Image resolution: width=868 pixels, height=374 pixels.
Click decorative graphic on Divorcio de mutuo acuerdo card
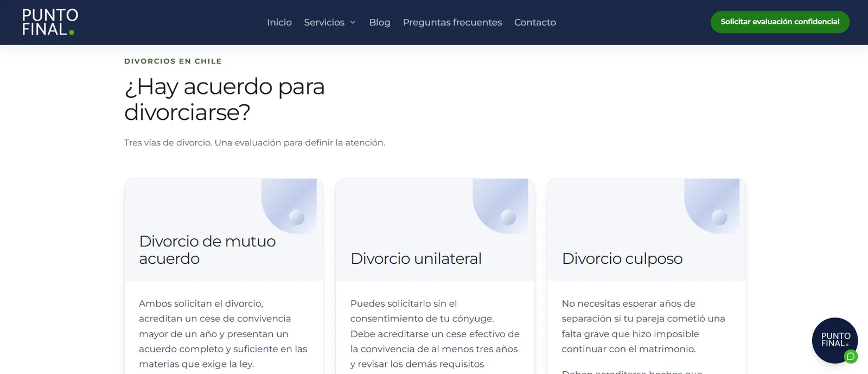point(289,206)
